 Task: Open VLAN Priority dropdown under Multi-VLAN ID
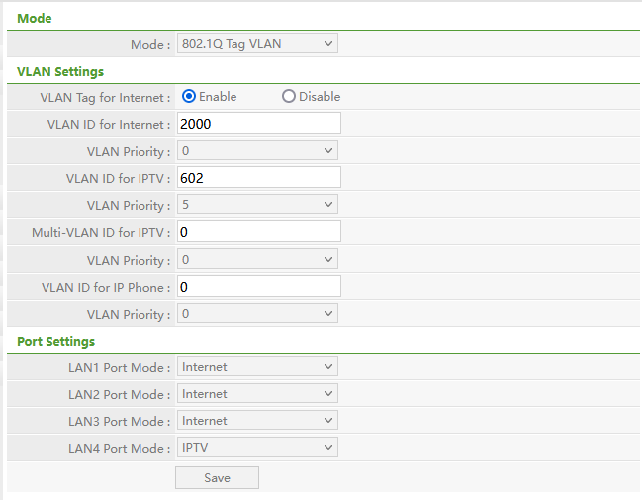click(x=257, y=260)
